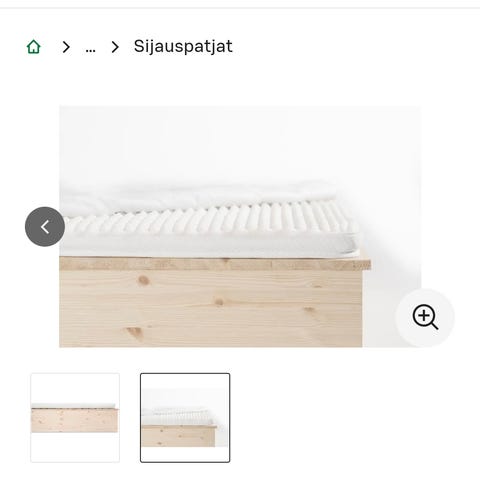Return to previous photo with gray circle arrow
Screen dimensions: 480x480
point(45,227)
